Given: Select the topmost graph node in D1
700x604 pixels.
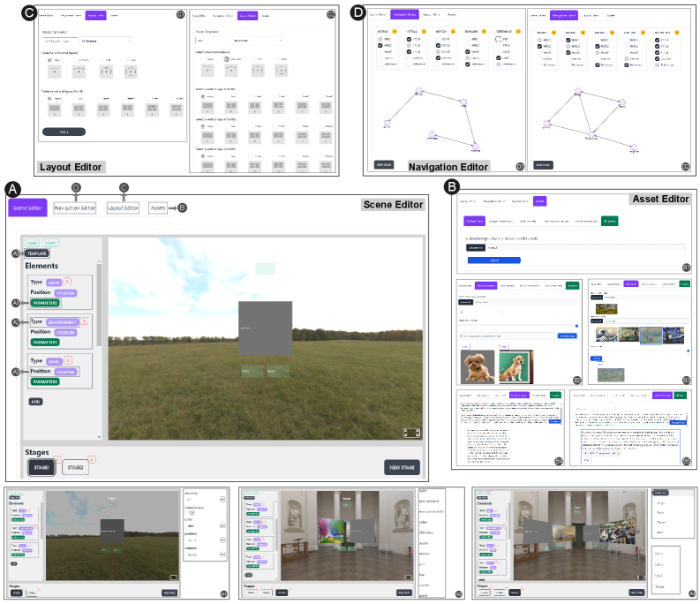Looking at the screenshot, I should point(418,91).
